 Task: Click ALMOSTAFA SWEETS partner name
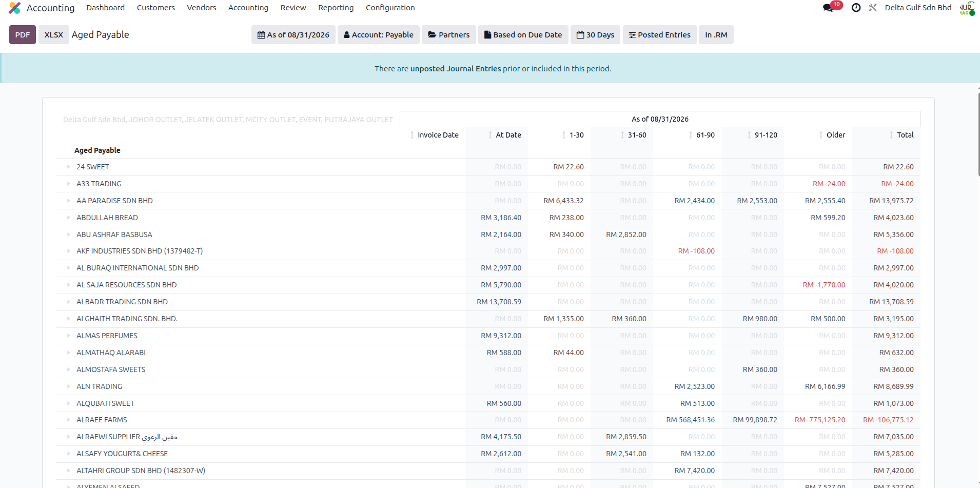click(x=111, y=369)
